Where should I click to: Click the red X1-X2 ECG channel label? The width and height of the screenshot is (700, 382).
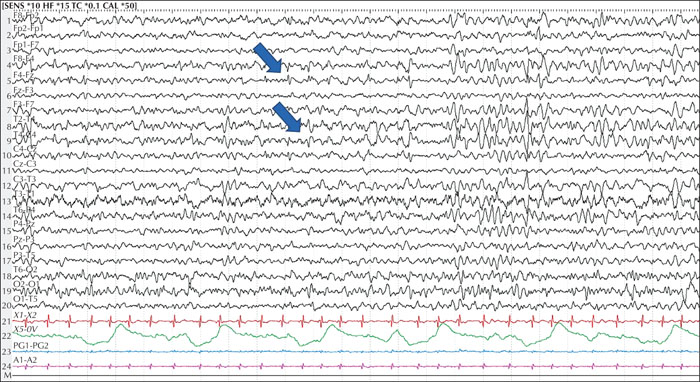coord(25,315)
